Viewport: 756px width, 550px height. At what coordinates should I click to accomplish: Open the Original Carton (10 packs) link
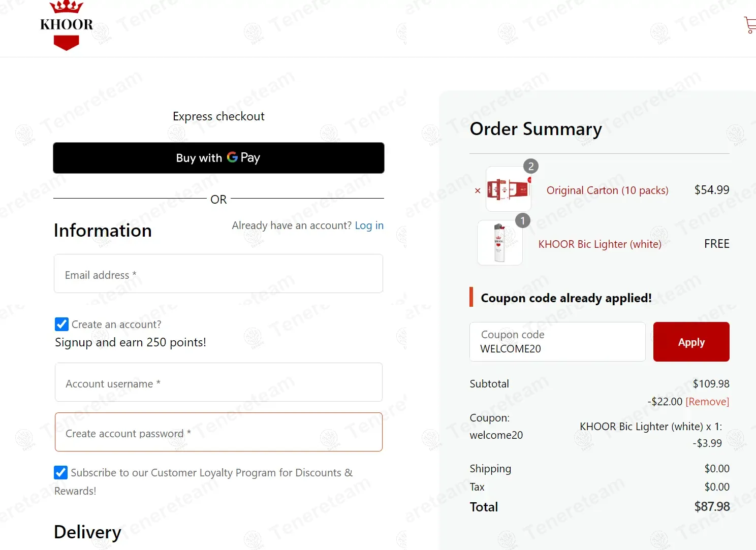click(x=607, y=190)
